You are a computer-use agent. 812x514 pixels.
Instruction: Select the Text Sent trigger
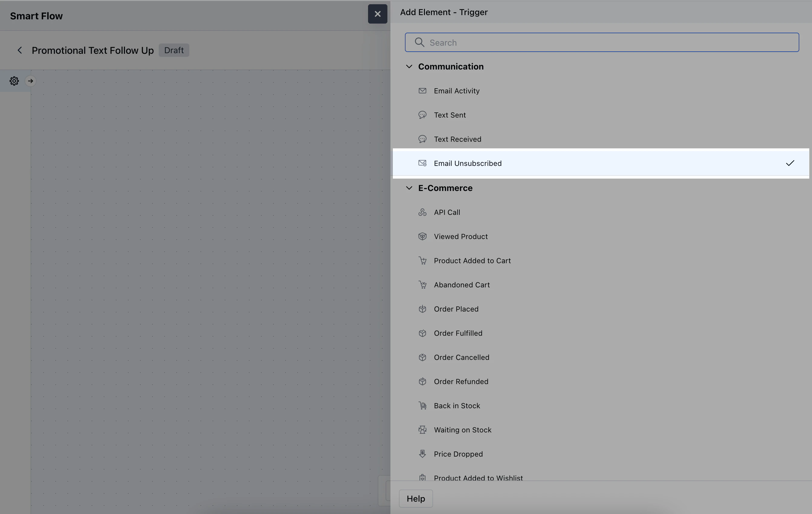coord(601,115)
